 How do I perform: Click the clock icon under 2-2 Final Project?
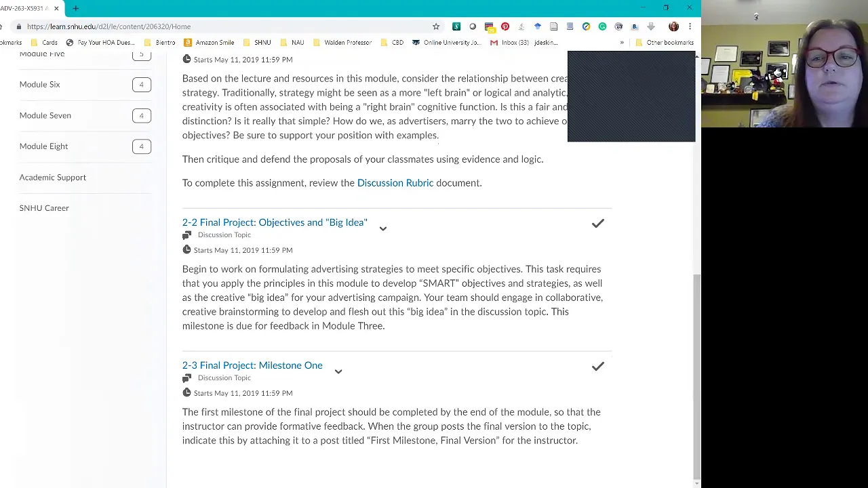(186, 250)
